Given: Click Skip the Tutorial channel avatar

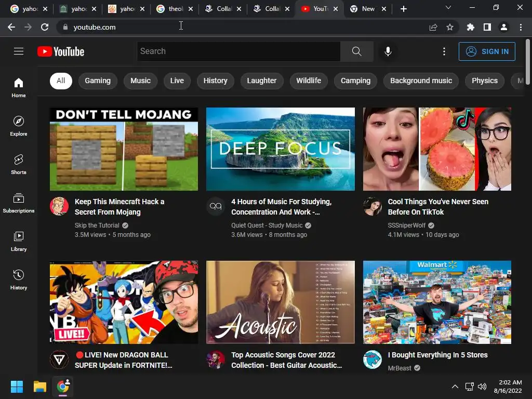Looking at the screenshot, I should (59, 206).
